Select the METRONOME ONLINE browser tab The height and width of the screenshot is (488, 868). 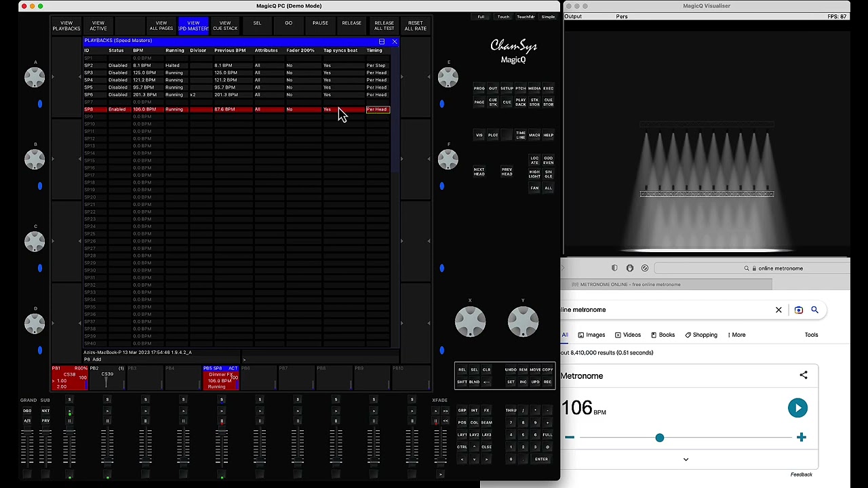(667, 285)
